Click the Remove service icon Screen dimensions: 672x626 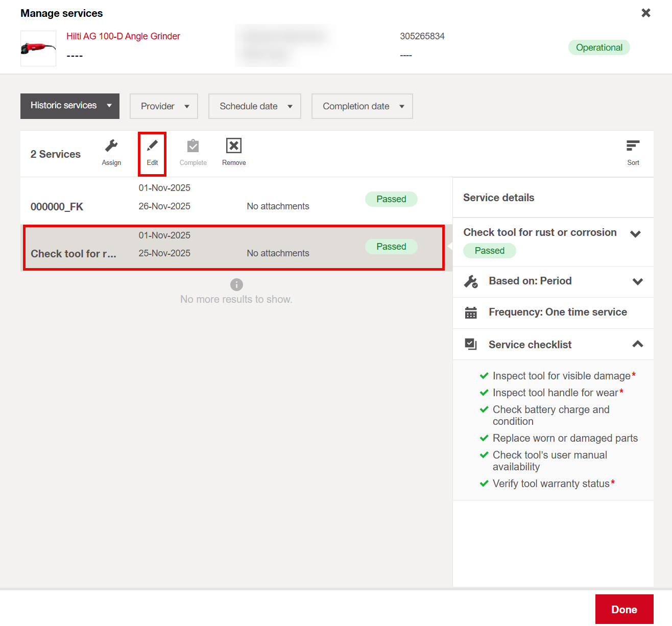point(234,147)
